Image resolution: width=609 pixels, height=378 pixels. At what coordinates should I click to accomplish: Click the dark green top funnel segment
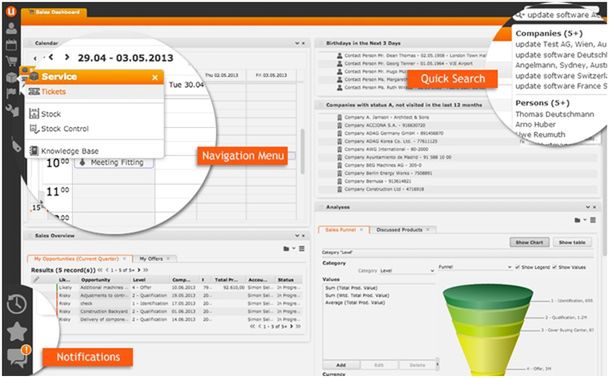488,297
